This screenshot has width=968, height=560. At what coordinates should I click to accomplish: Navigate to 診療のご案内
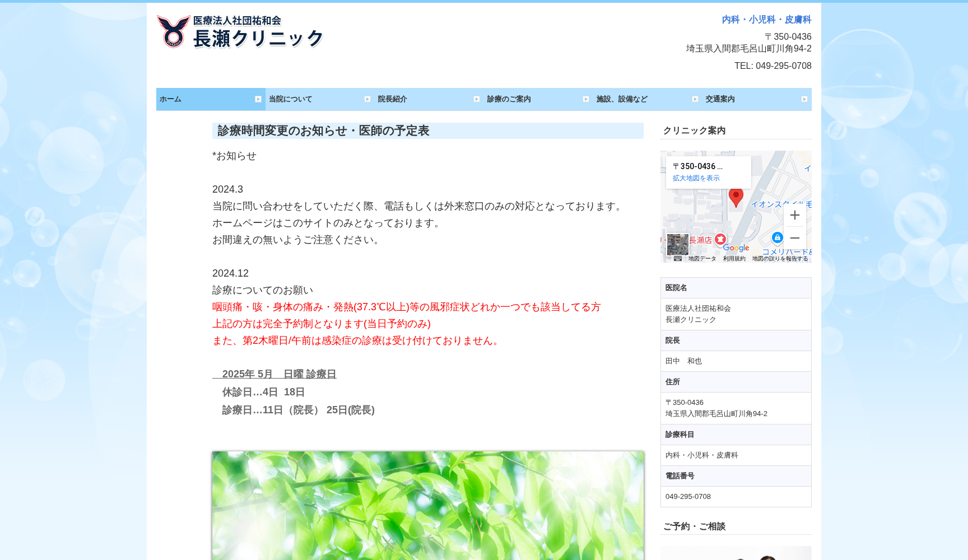tap(509, 99)
